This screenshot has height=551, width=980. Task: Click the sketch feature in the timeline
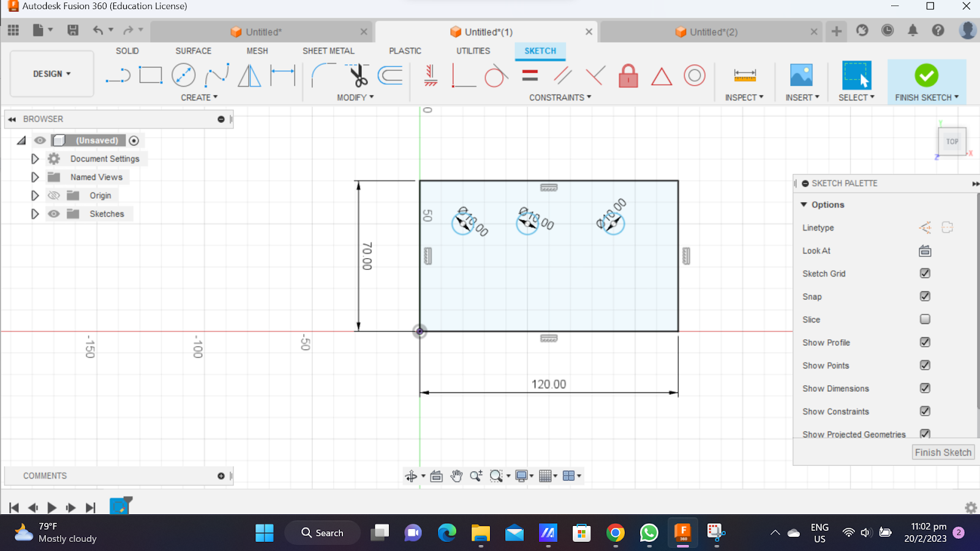coord(119,506)
